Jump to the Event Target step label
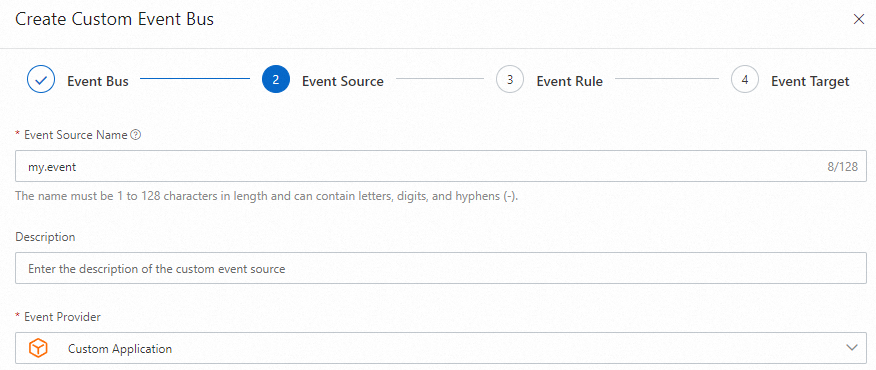The height and width of the screenshot is (370, 876). 810,82
